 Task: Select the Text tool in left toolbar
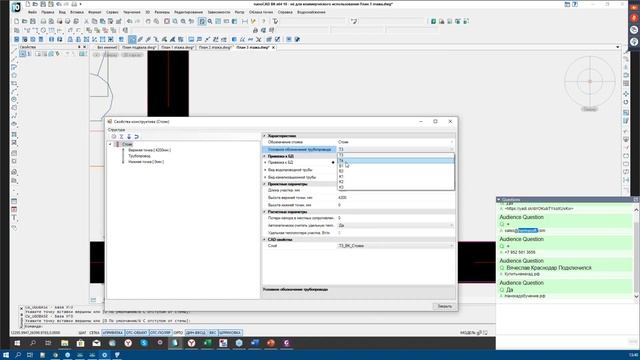pyautogui.click(x=14, y=218)
